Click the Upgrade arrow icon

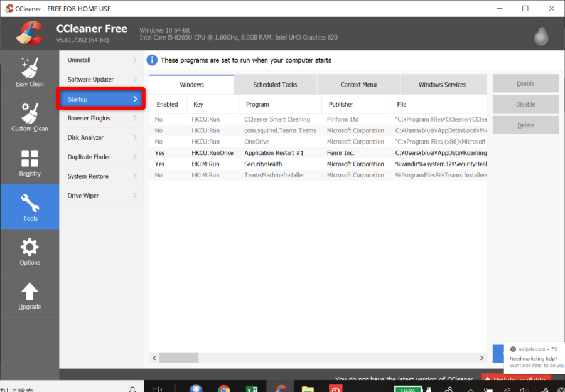tap(30, 291)
